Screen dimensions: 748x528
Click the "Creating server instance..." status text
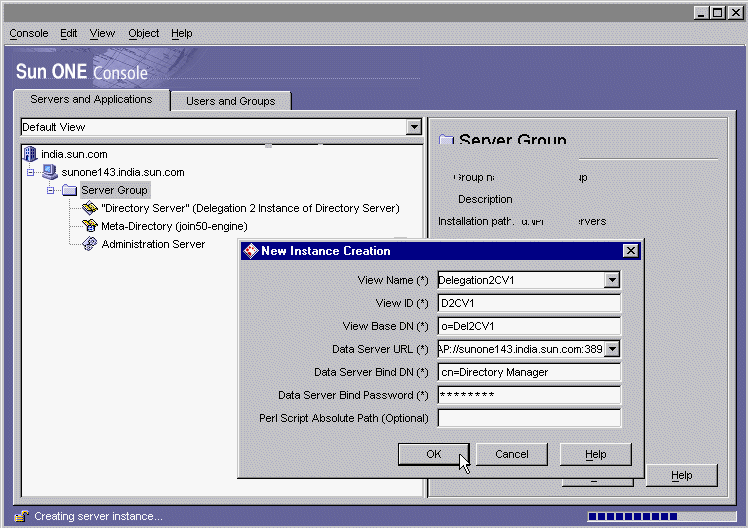98,516
